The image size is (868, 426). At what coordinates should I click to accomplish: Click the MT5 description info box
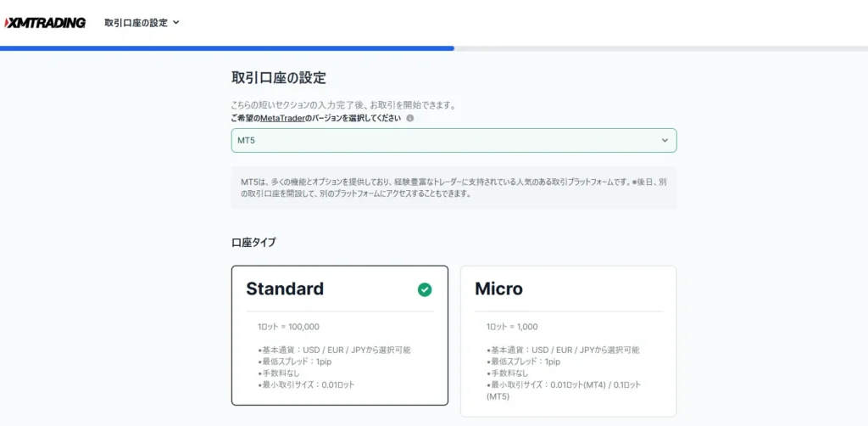point(453,188)
